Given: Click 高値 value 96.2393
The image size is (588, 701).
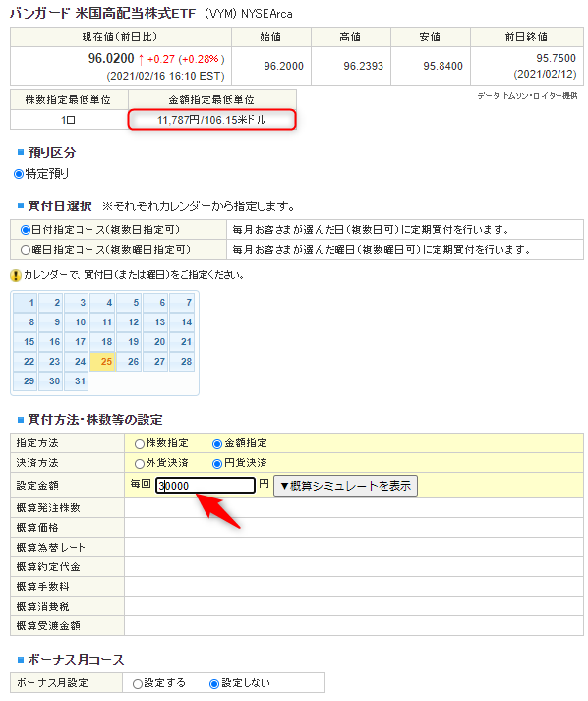Looking at the screenshot, I should [x=363, y=66].
